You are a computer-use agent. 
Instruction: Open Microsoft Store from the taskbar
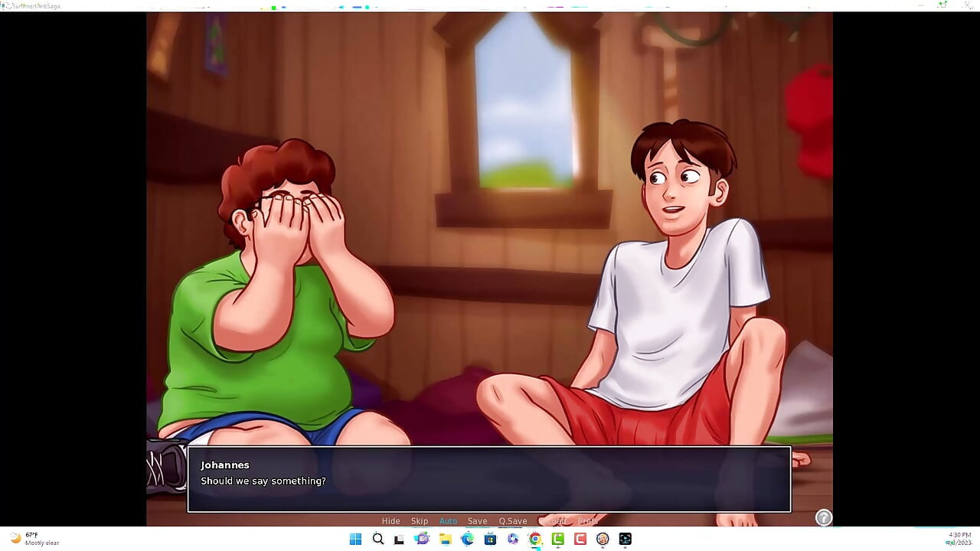click(490, 539)
